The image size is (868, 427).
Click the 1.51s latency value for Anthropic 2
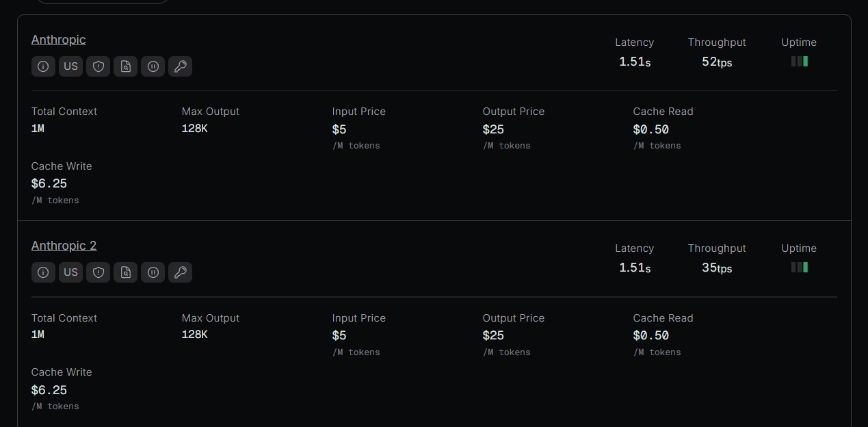(x=635, y=268)
